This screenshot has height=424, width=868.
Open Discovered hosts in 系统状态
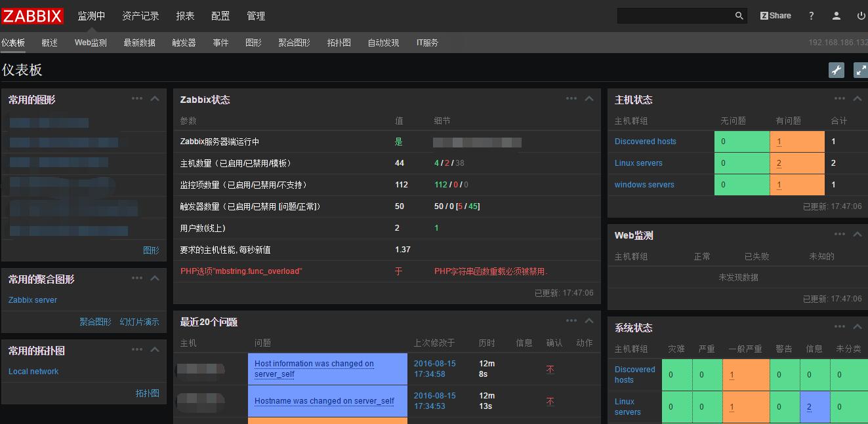(634, 375)
